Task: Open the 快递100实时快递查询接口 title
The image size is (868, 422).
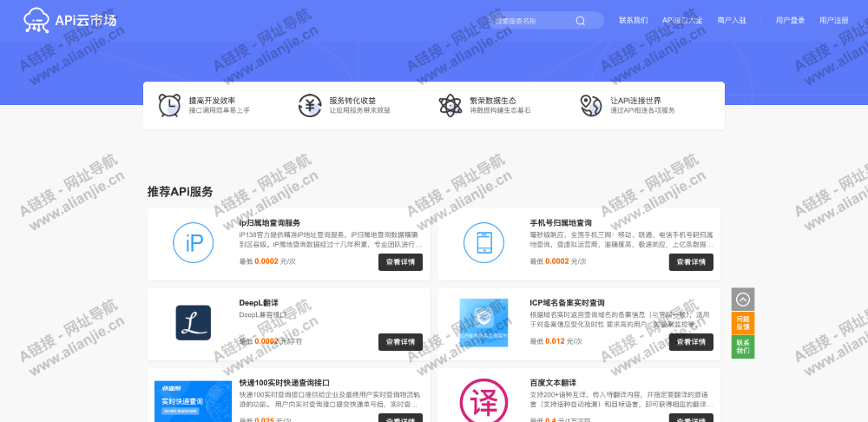Action: pyautogui.click(x=285, y=383)
